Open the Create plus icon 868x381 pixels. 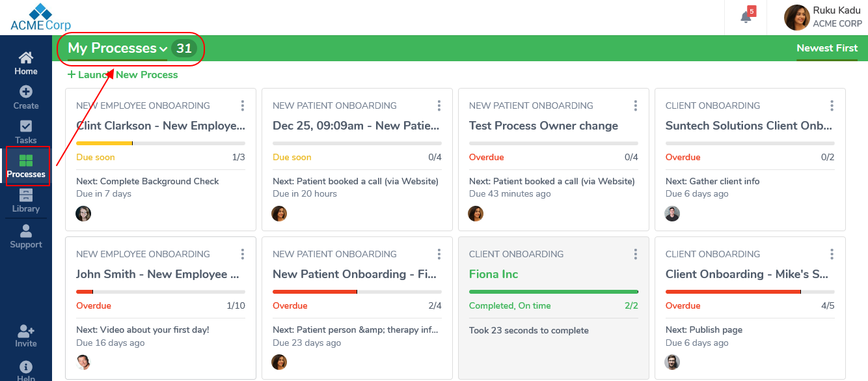point(26,92)
